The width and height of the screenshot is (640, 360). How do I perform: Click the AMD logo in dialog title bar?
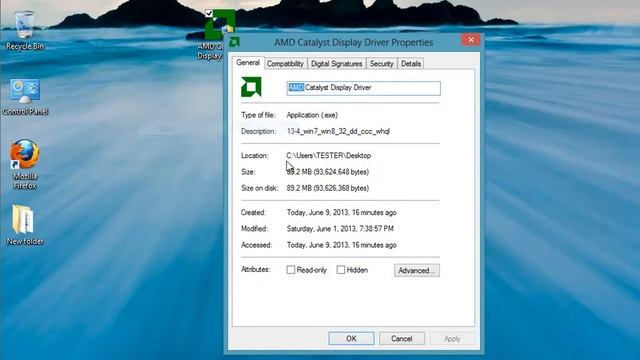(234, 42)
